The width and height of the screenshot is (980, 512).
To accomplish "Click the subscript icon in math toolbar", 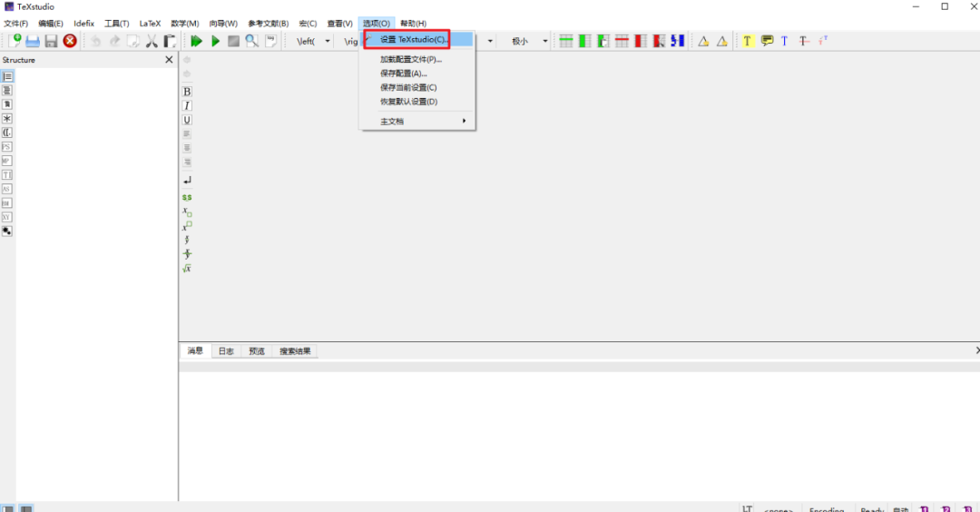I will [187, 212].
